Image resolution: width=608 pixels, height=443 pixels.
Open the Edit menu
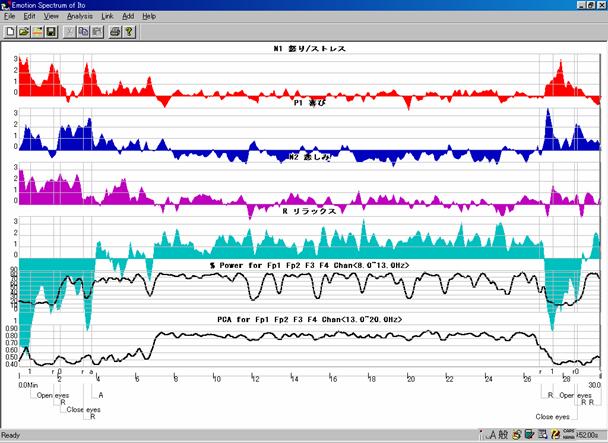tap(29, 16)
